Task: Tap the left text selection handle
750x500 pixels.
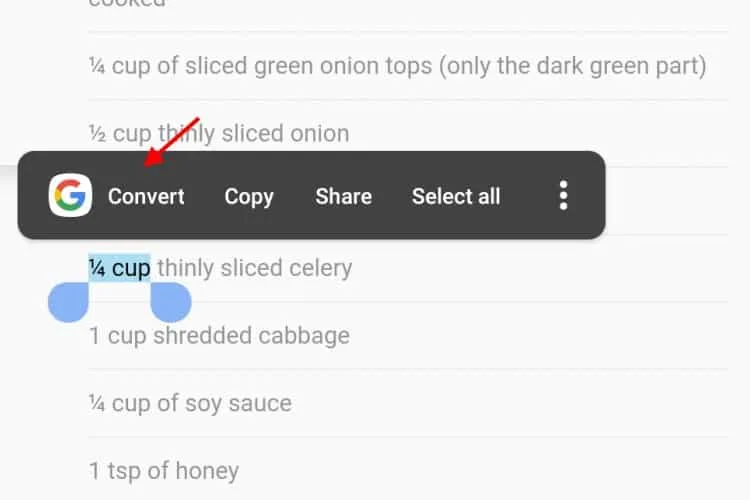Action: [69, 301]
